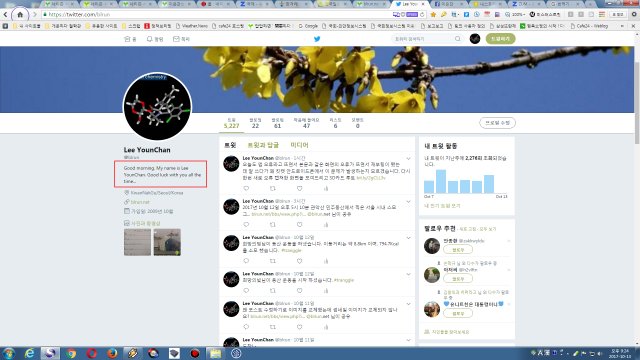640x360 pixels.
Task: Open the first media thumbnail under photos
Action: pos(137,242)
